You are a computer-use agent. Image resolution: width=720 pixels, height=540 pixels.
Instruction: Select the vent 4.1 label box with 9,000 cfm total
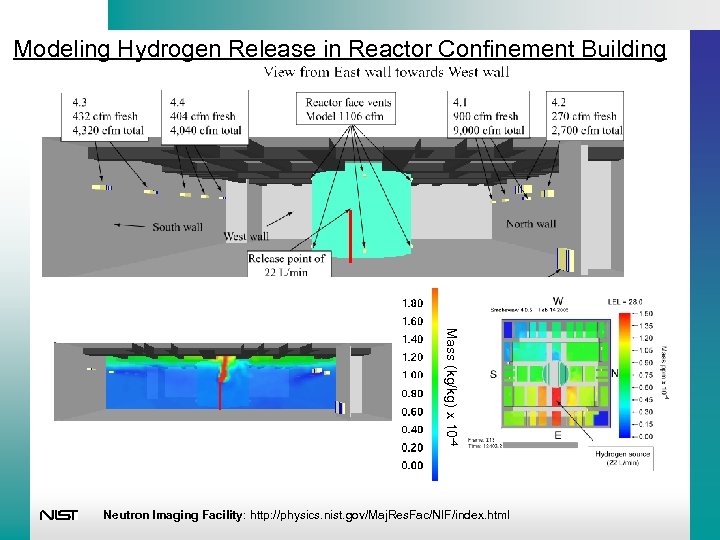(489, 115)
